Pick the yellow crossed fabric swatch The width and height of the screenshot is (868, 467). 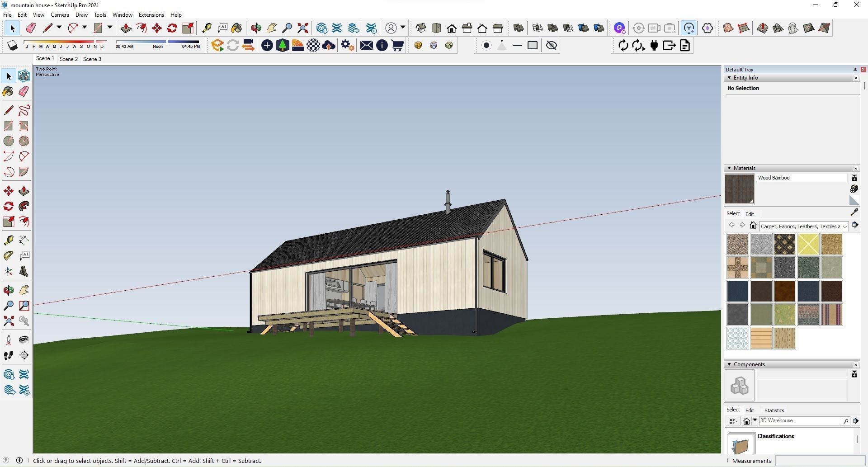coord(808,244)
